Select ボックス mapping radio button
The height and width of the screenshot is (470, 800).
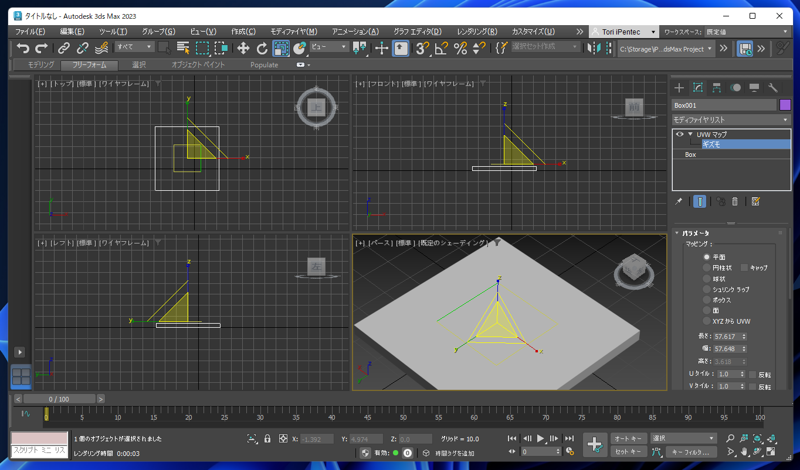(707, 300)
